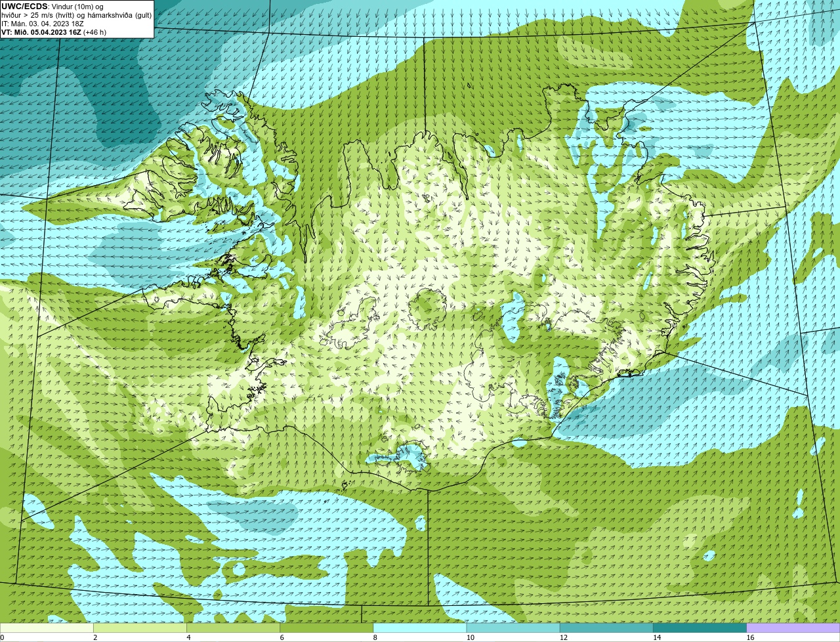840x642 pixels.
Task: Select the 2–4 m/s light green legend swatch
Action: click(x=140, y=628)
